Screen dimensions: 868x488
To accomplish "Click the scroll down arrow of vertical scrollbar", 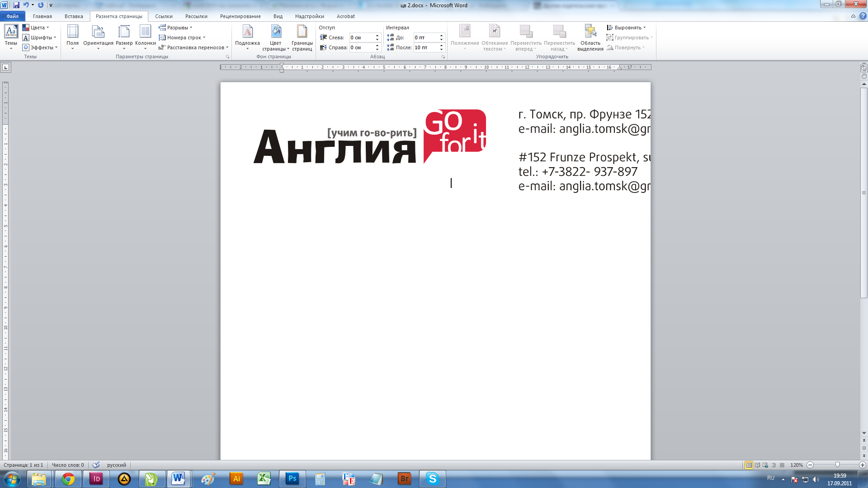I will [864, 433].
